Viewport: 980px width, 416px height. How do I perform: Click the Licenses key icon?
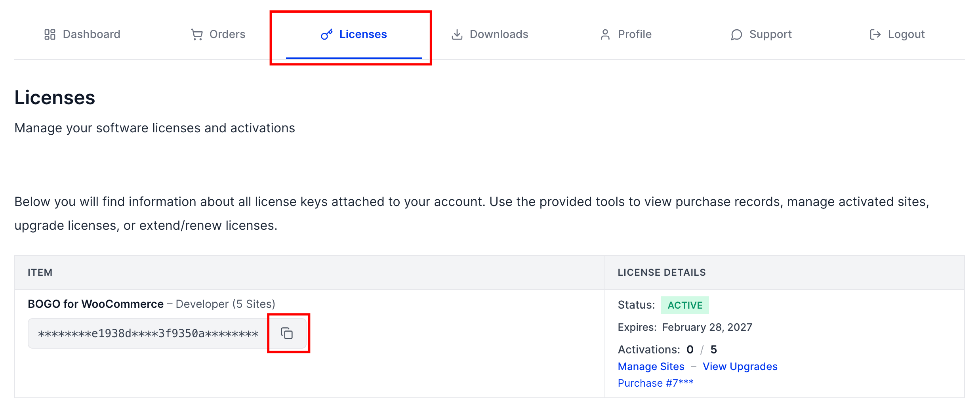pyautogui.click(x=327, y=34)
